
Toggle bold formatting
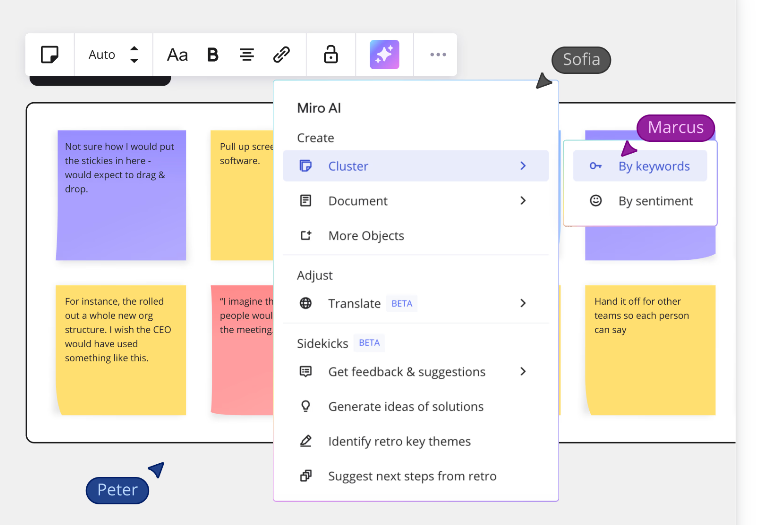(213, 55)
